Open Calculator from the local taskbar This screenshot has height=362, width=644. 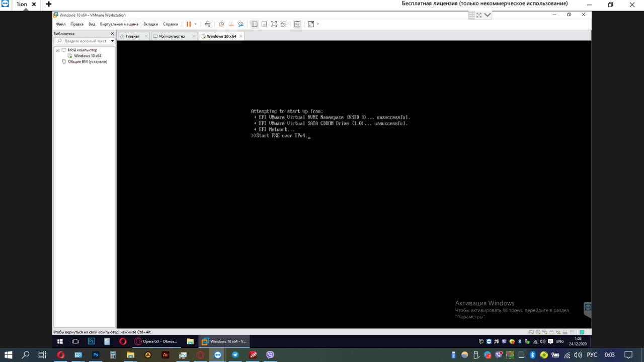(x=113, y=355)
